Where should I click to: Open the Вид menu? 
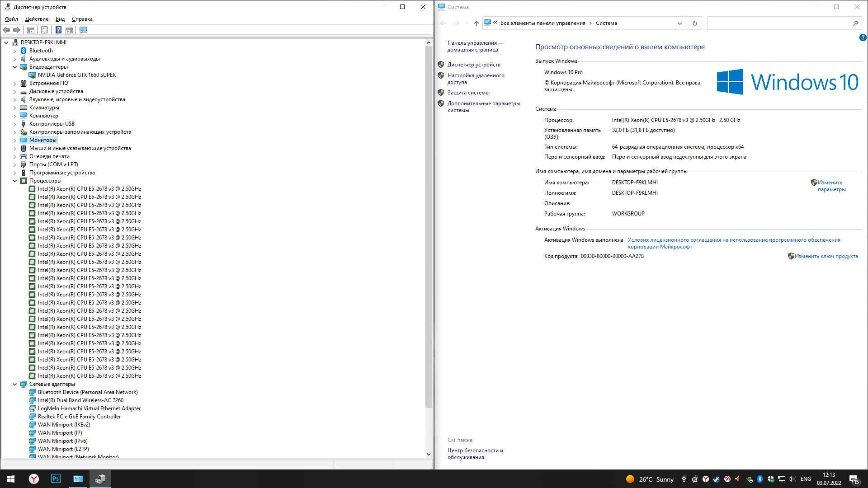click(60, 19)
